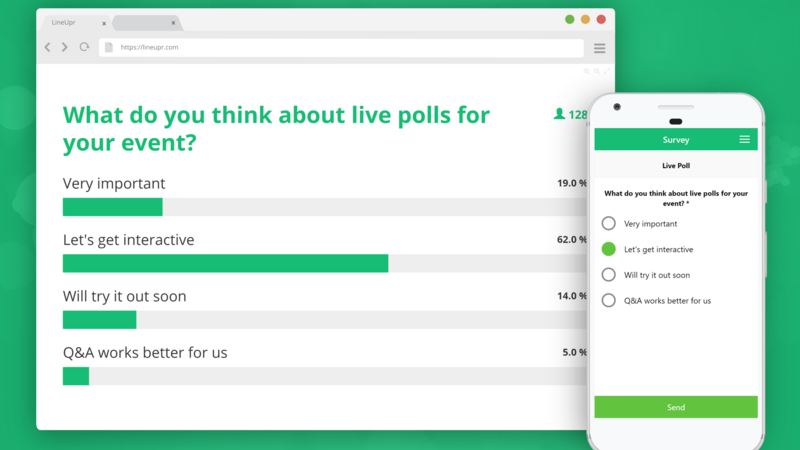
Task: Click the lineupr.com address bar
Action: pyautogui.click(x=341, y=47)
